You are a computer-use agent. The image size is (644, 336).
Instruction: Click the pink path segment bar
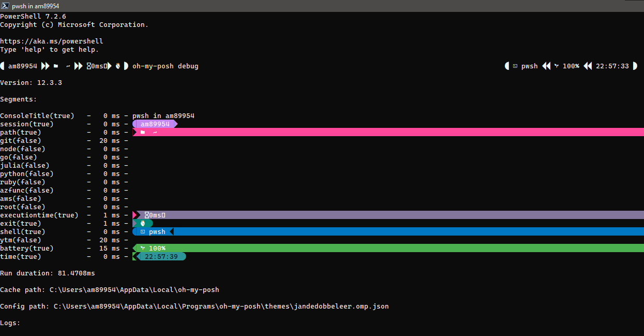[362, 132]
